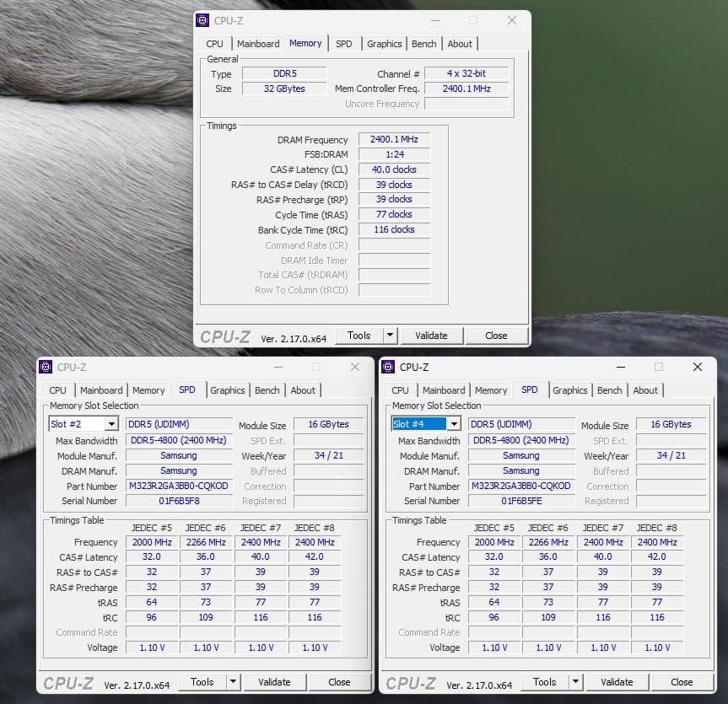Open Mainboard tab in the Slot #2 window
728x704 pixels.
[101, 390]
